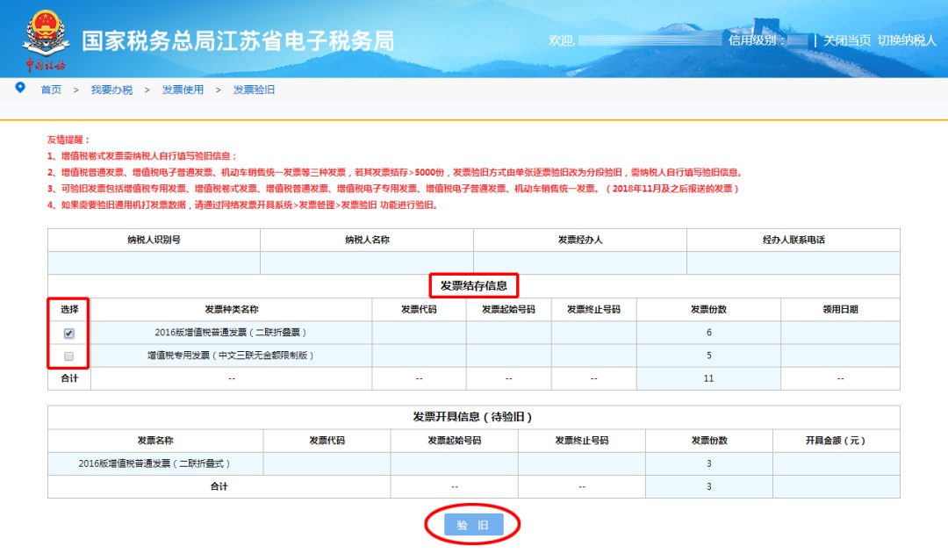Click 2016版增值税普通发票（二联折叠票） in 结存 table
948x560 pixels.
pyautogui.click(x=232, y=332)
